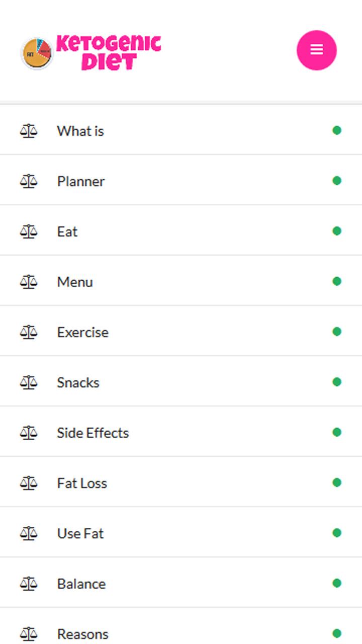Open the Fat Loss link

click(x=181, y=483)
